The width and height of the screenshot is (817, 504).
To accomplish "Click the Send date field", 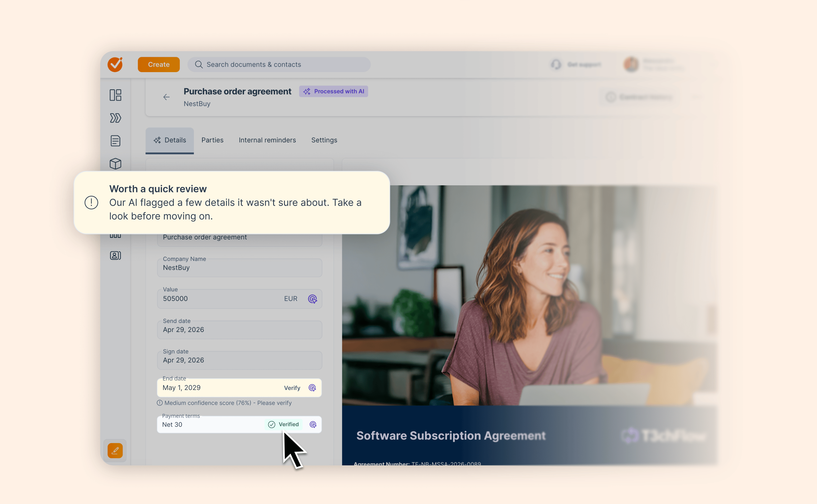I will [239, 330].
